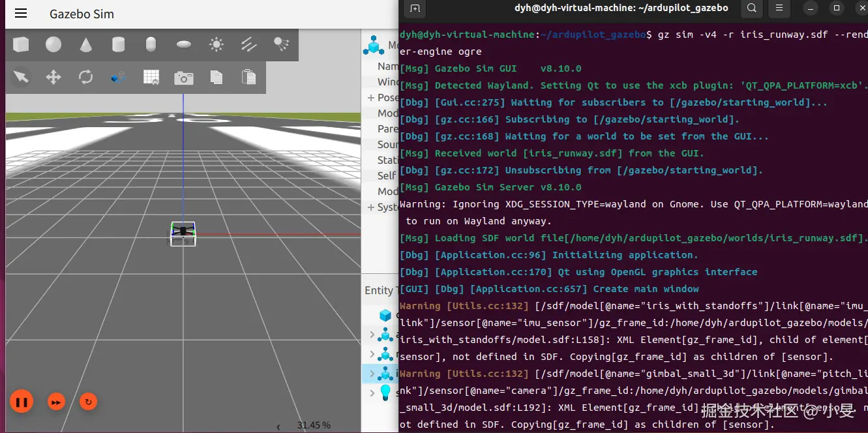Click the real time factor 31.45 % text
This screenshot has width=868, height=433.
click(x=314, y=425)
